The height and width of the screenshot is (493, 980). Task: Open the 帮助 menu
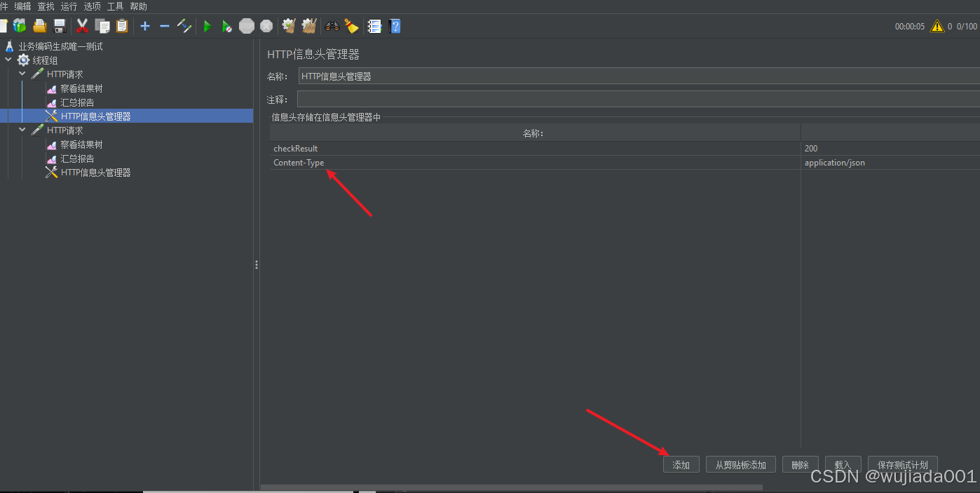138,6
